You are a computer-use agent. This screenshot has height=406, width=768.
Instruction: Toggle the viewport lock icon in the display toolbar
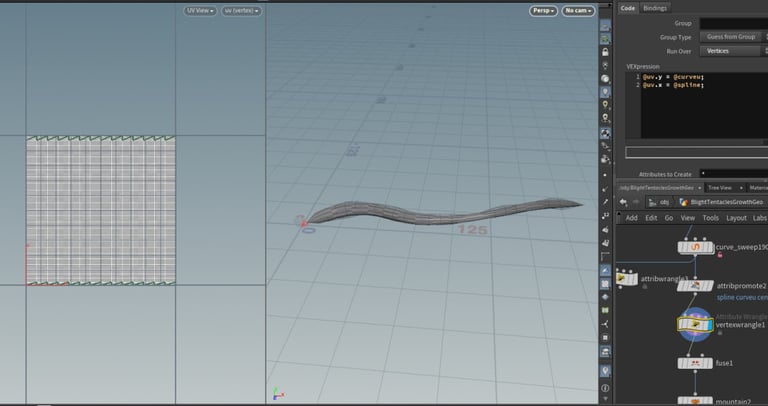click(x=605, y=52)
